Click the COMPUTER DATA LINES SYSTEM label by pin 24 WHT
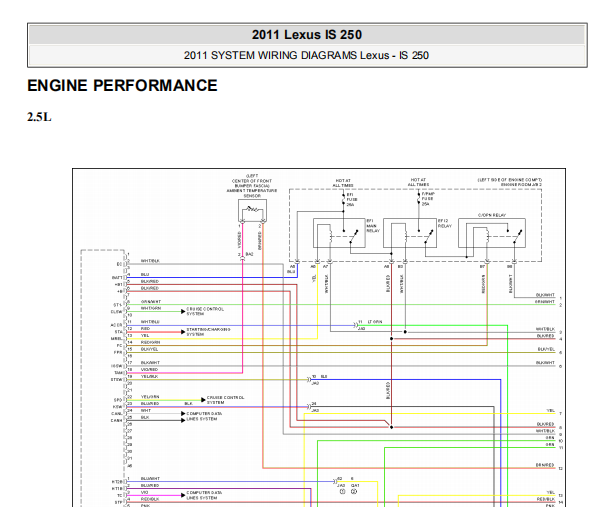Image resolution: width=606 pixels, height=507 pixels. pyautogui.click(x=204, y=416)
